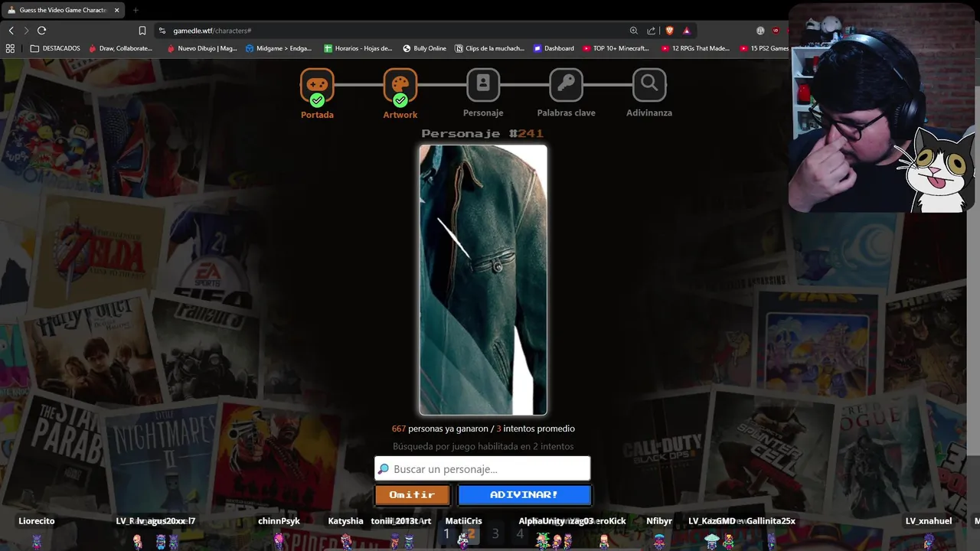Click the Omitir button
Image resolution: width=980 pixels, height=551 pixels.
412,495
